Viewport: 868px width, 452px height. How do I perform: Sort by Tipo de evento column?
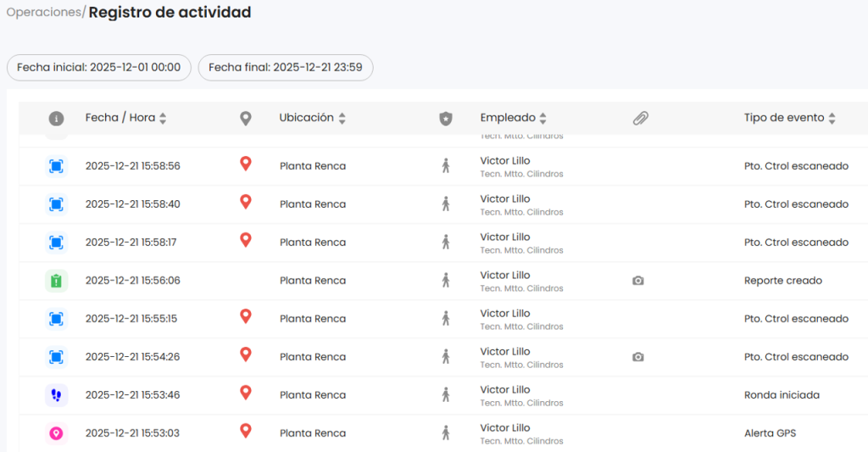point(832,119)
